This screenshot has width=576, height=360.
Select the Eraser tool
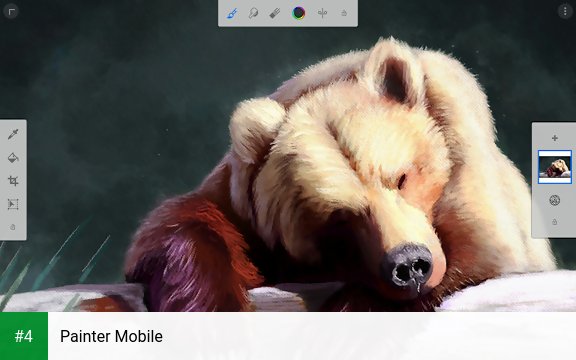click(275, 14)
